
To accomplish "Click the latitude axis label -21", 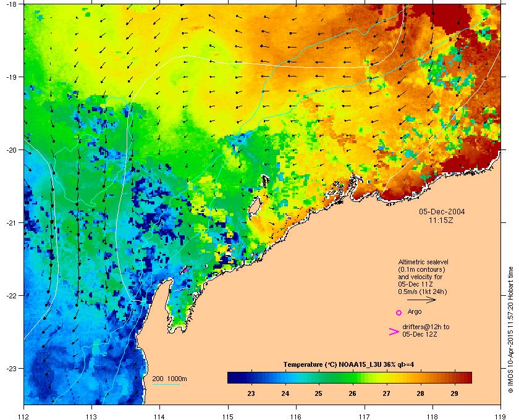I will (11, 223).
